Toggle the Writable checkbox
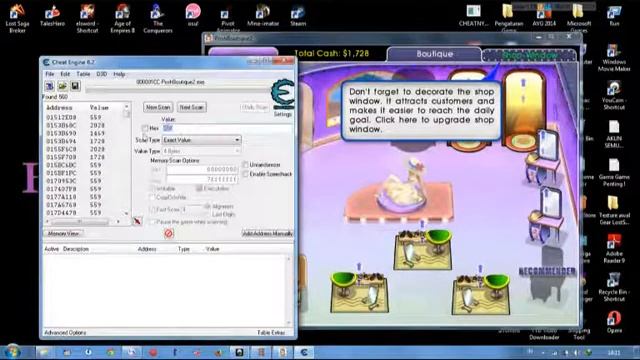The image size is (640, 360). (153, 189)
